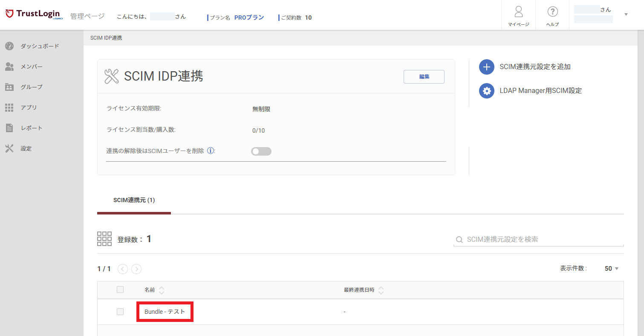Open アプリ in sidebar

pyautogui.click(x=29, y=107)
